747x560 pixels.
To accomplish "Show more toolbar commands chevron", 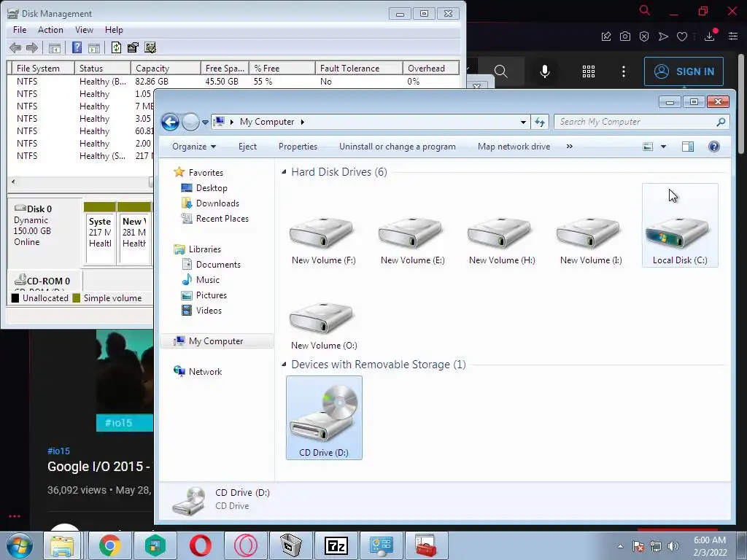I will [x=569, y=147].
